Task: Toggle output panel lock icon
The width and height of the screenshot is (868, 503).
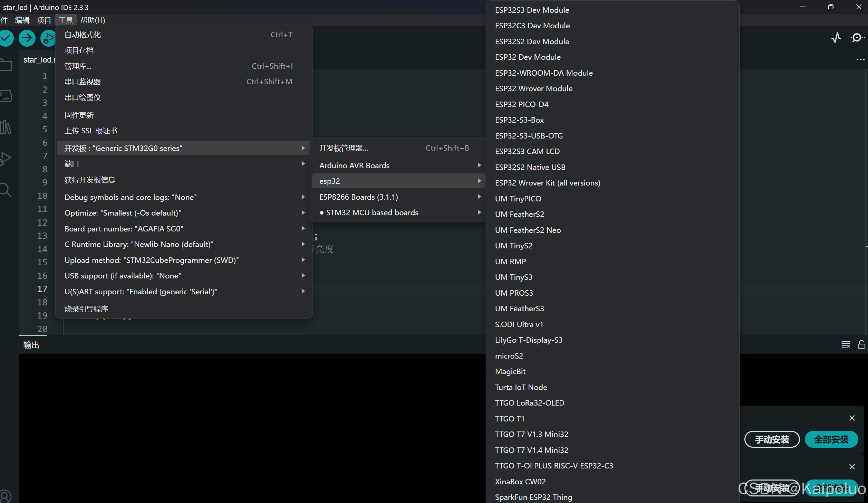Action: (x=861, y=344)
